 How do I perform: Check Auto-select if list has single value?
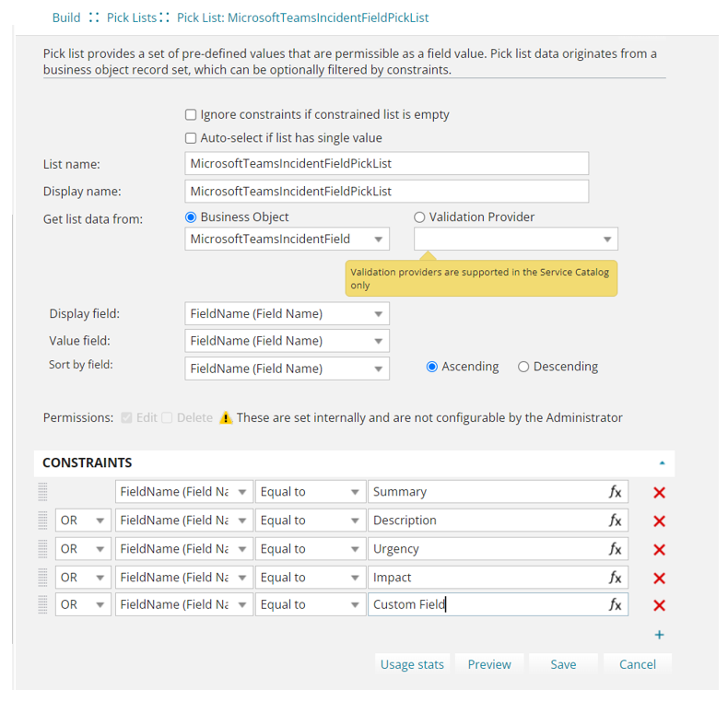click(x=191, y=138)
